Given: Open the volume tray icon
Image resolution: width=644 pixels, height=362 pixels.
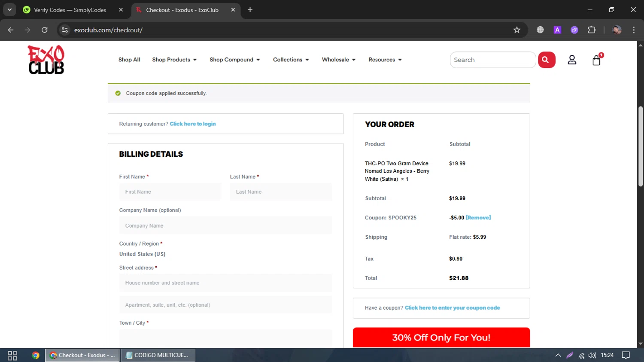Looking at the screenshot, I should click(x=592, y=356).
